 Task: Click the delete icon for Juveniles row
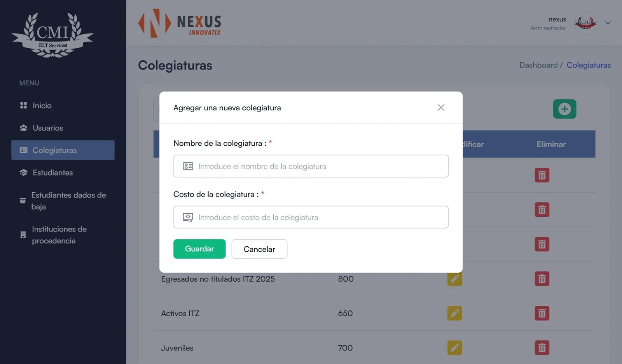point(542,348)
